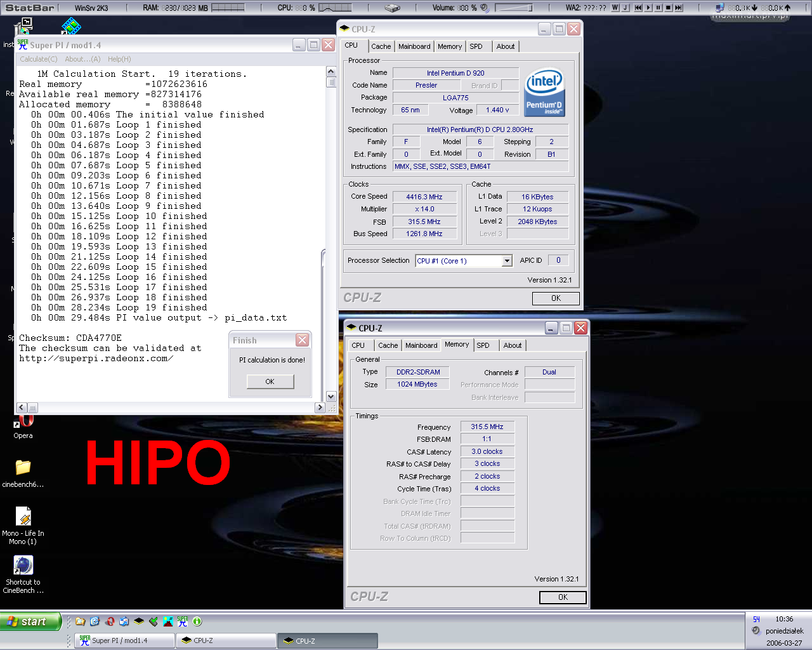The height and width of the screenshot is (650, 812).
Task: Click the temperature 54 tray icon
Action: point(756,619)
